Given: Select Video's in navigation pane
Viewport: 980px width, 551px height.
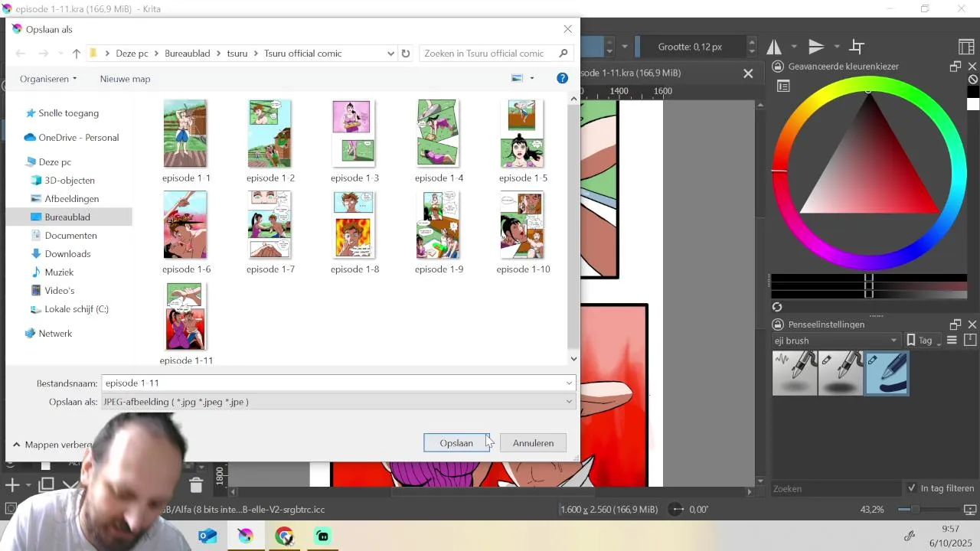Looking at the screenshot, I should pyautogui.click(x=59, y=291).
